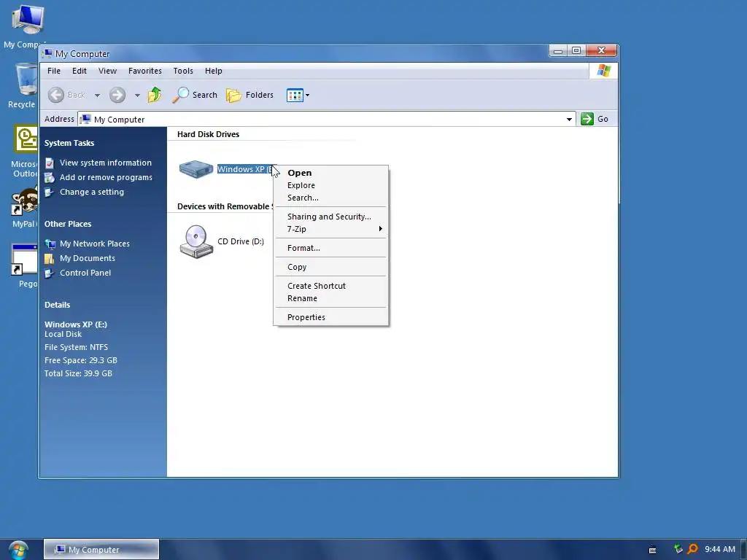Screen dimensions: 747x560
Task: Open the Help menu
Action: (x=214, y=71)
